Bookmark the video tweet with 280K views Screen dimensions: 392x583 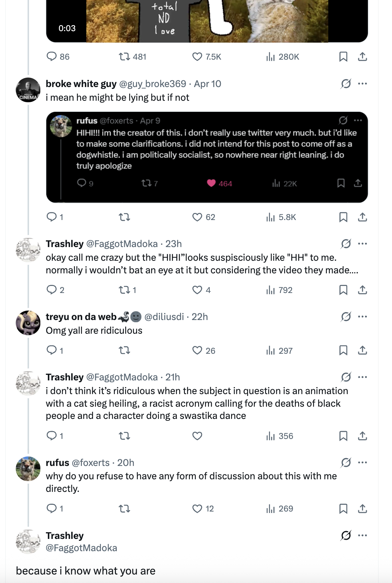[343, 57]
